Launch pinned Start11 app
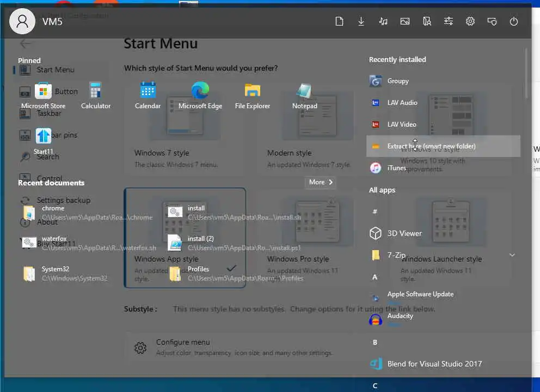The height and width of the screenshot is (392, 540). (x=44, y=141)
